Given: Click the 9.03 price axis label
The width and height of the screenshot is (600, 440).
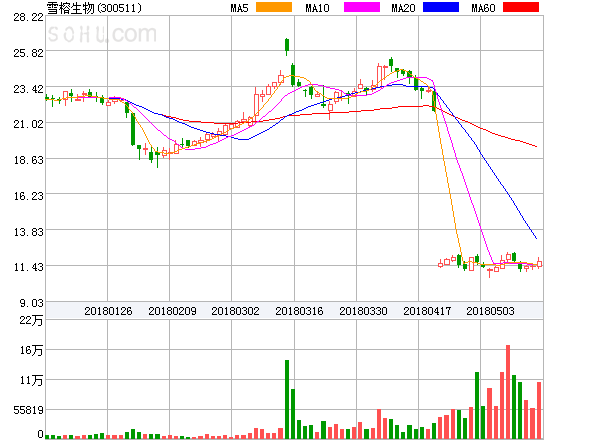Looking at the screenshot, I should (31, 303).
